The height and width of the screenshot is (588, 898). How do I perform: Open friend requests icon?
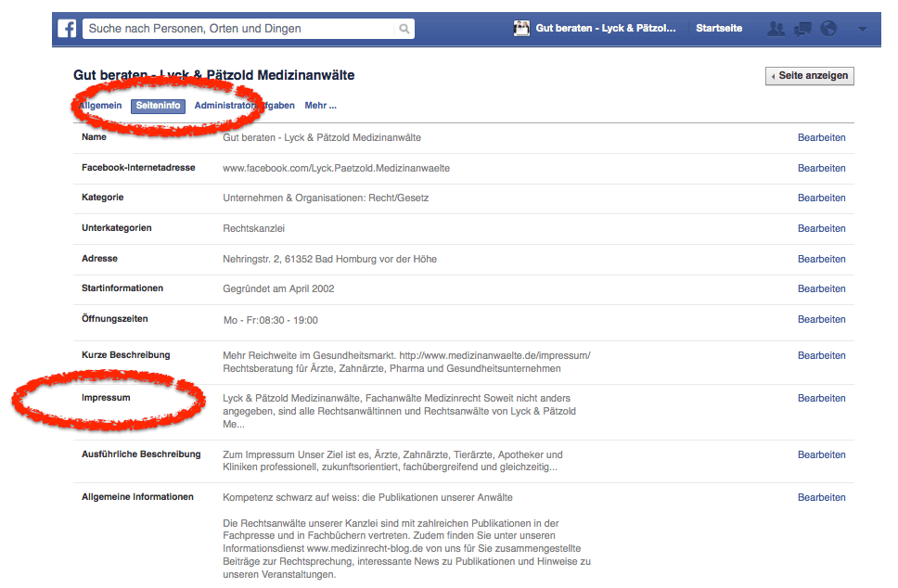tap(776, 29)
